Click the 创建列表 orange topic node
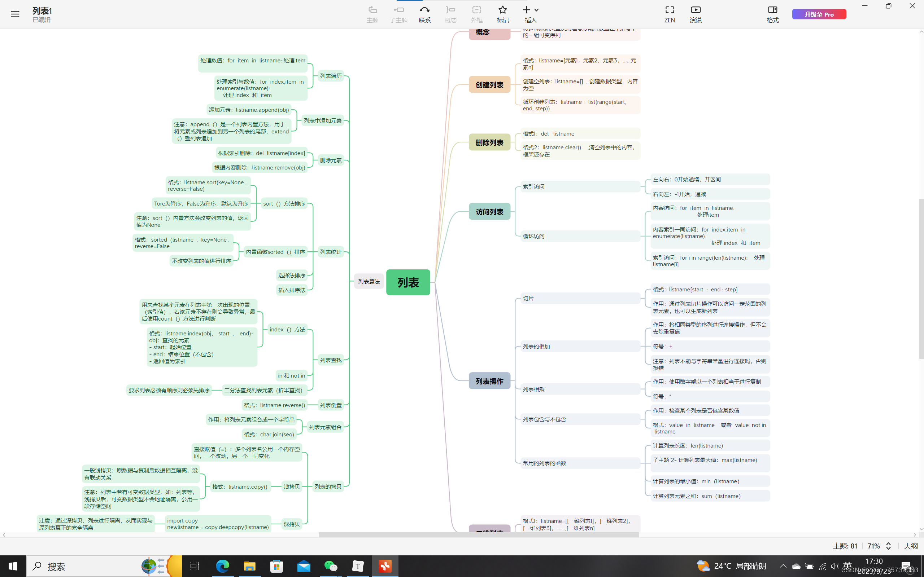 click(x=489, y=85)
